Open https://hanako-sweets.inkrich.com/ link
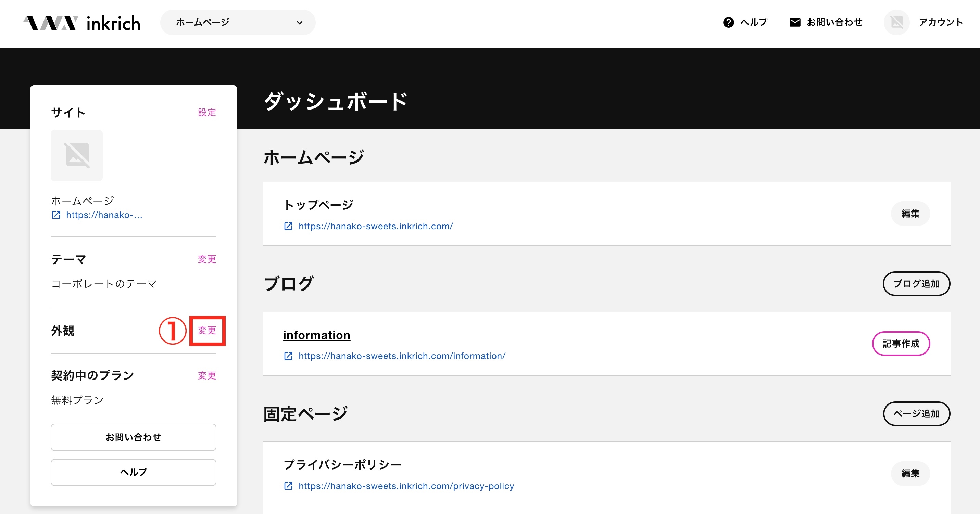This screenshot has height=514, width=980. coord(376,226)
